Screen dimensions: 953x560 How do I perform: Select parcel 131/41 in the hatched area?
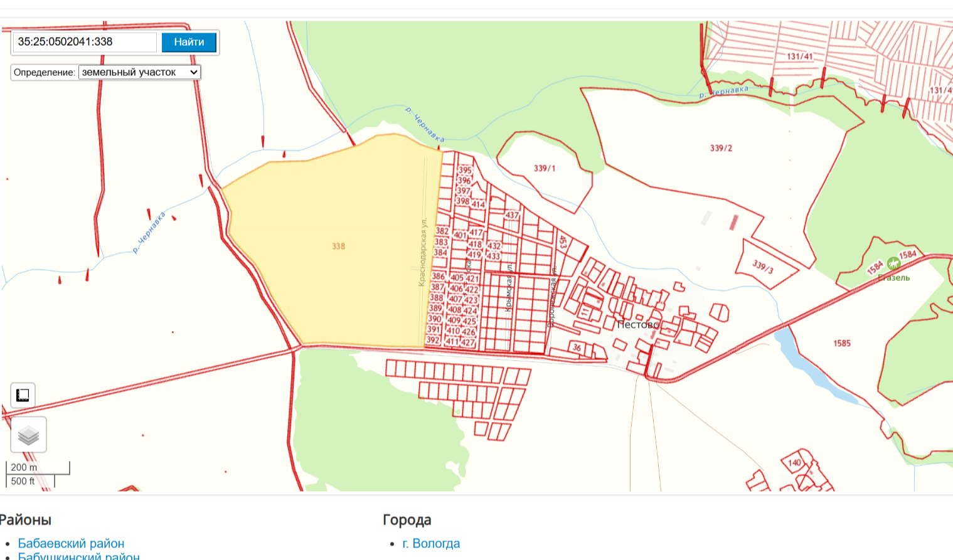(799, 56)
